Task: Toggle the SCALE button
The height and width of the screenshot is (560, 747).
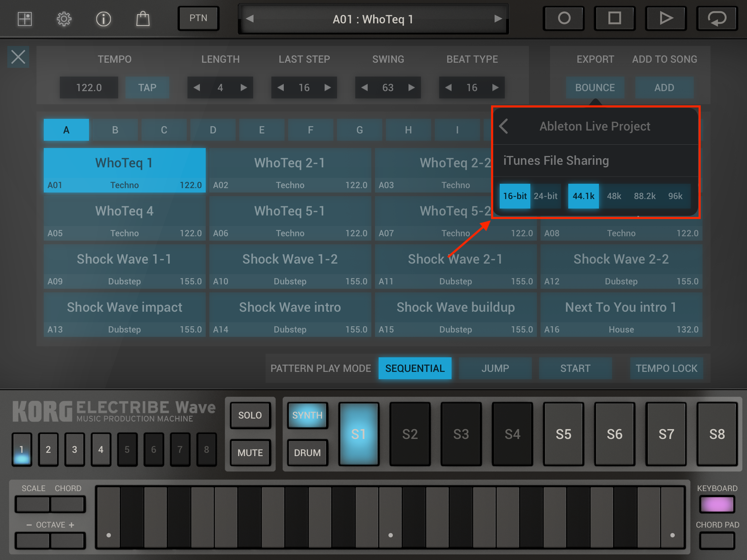Action: click(x=33, y=504)
